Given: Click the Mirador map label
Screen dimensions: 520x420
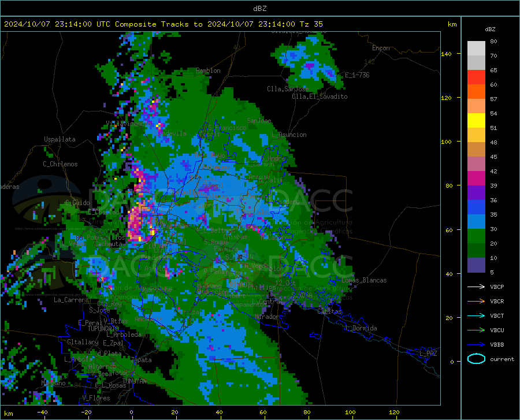Looking at the screenshot, I should 267,317.
